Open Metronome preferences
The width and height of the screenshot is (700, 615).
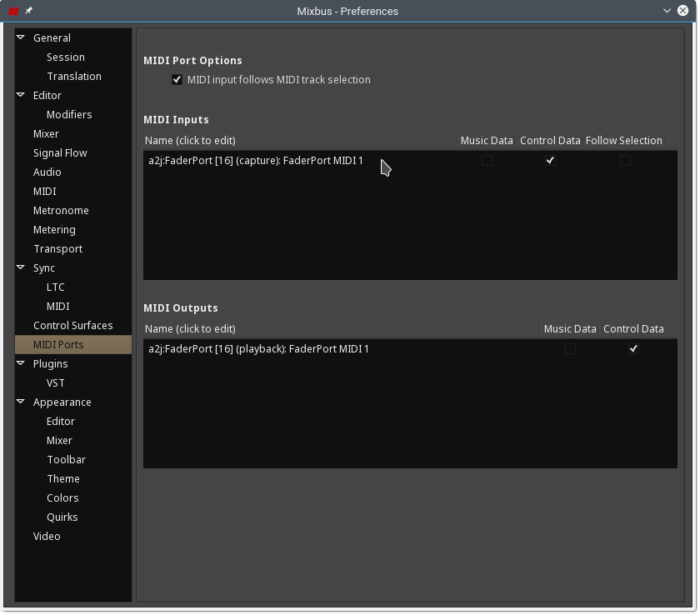[x=61, y=211]
